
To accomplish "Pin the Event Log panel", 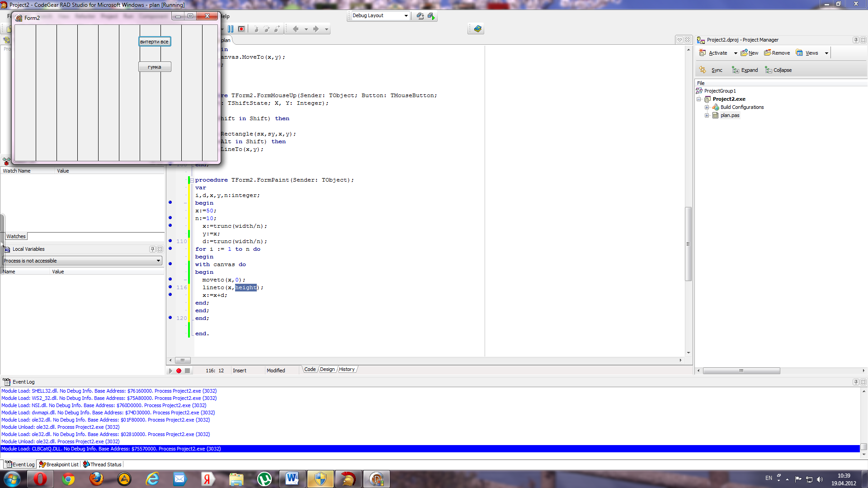I will 856,382.
